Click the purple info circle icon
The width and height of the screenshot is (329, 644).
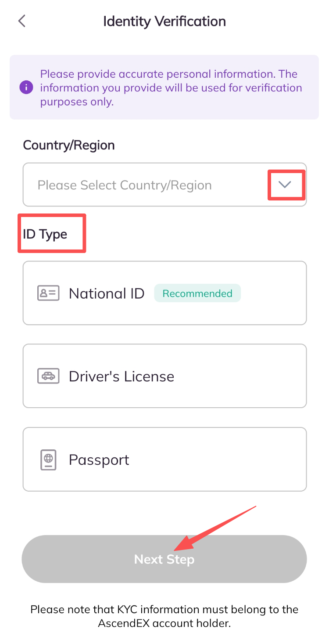click(26, 87)
